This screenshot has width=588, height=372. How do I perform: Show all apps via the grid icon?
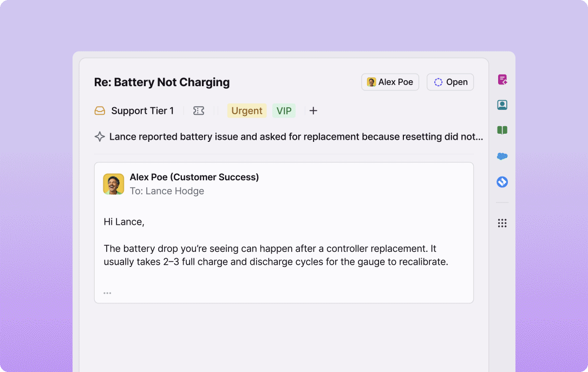tap(502, 223)
